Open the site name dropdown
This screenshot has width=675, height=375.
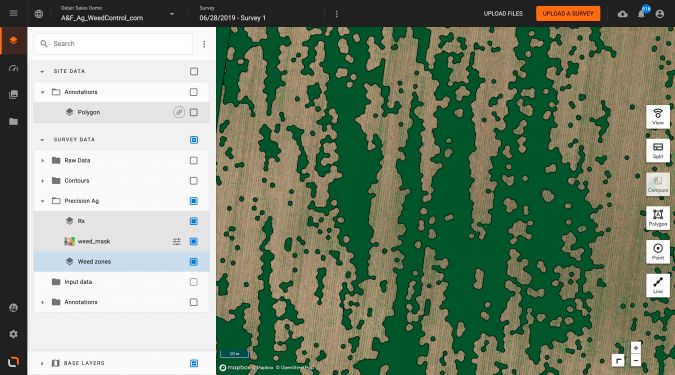pyautogui.click(x=172, y=14)
